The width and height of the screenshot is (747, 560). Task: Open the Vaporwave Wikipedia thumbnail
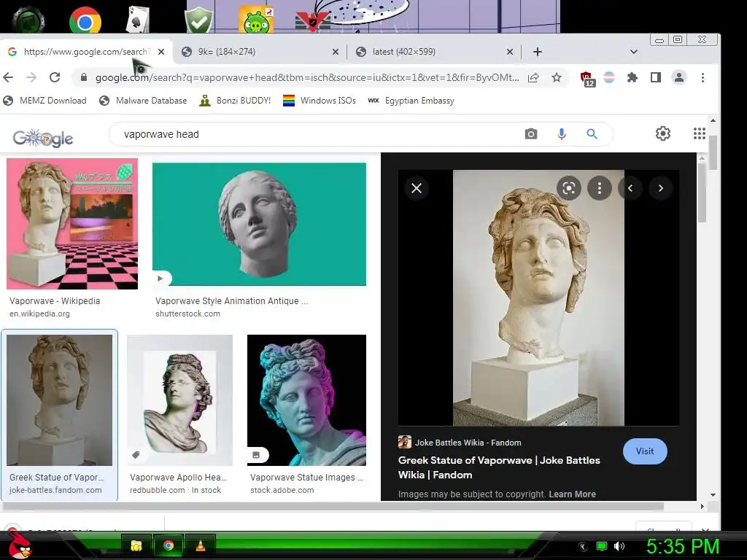point(72,224)
